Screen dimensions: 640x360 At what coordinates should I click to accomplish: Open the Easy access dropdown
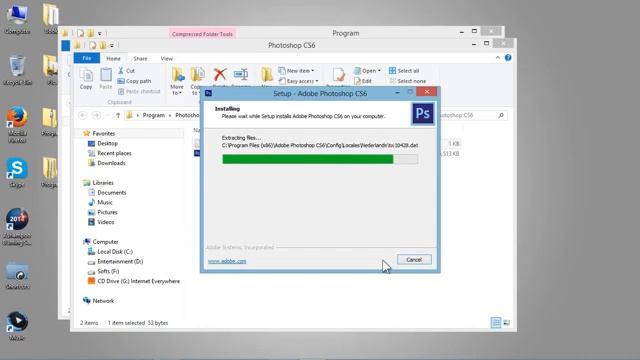[298, 81]
